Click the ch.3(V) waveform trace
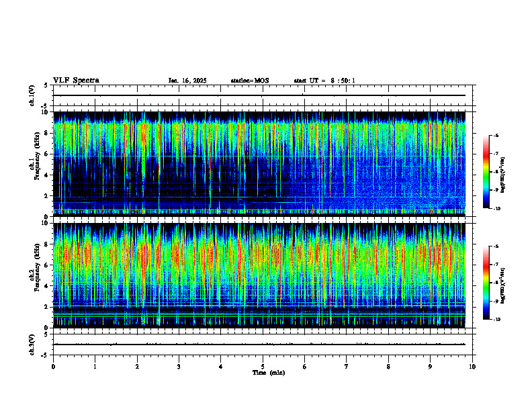The image size is (532, 411). click(x=259, y=345)
